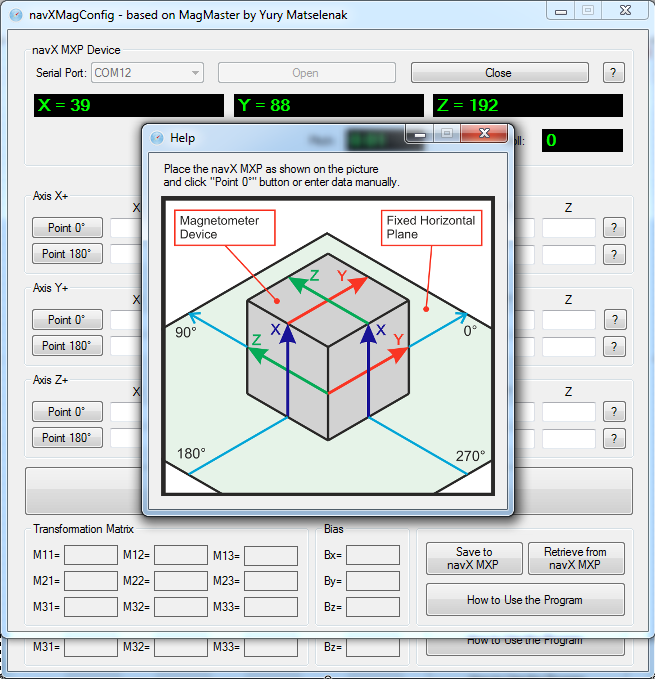Screen dimensions: 655x679
Task: Open help for the navX MXP Device section
Action: [613, 73]
